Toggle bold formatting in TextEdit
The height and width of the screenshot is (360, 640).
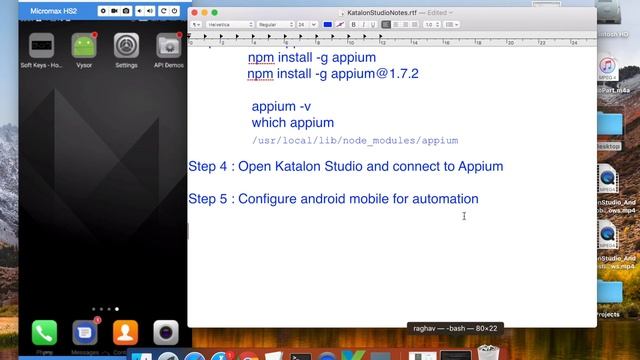coord(353,24)
